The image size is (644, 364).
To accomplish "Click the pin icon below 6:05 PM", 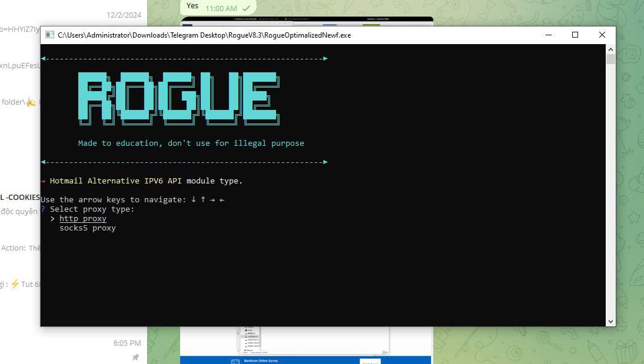I will coord(135,357).
